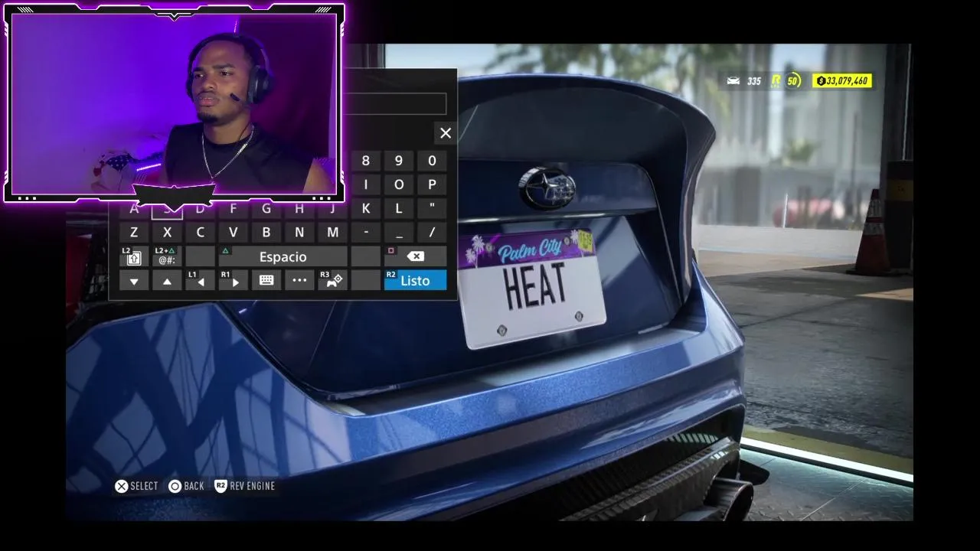Select the partially hidden F key

(x=233, y=210)
